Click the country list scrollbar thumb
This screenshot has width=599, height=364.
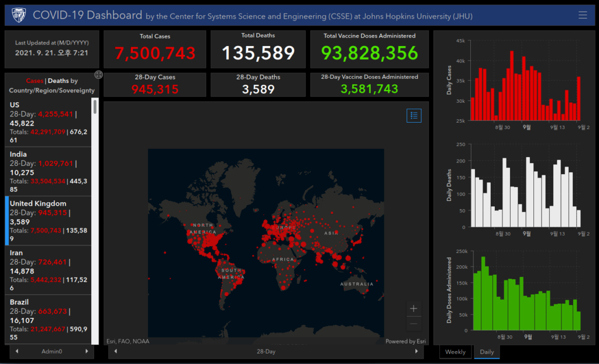tap(95, 106)
